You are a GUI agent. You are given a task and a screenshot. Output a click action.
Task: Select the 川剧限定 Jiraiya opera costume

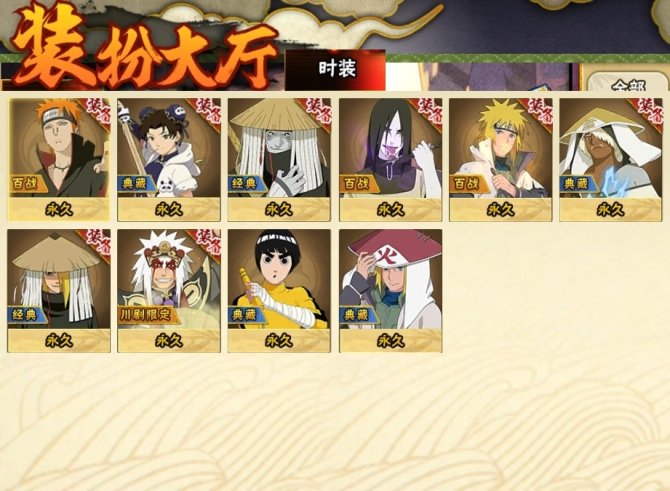[169, 291]
